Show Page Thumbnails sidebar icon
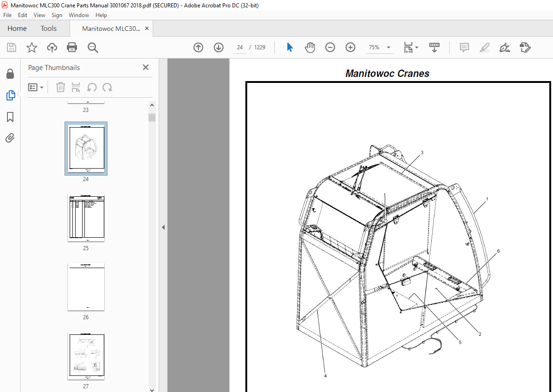The width and height of the screenshot is (553, 392). (11, 95)
